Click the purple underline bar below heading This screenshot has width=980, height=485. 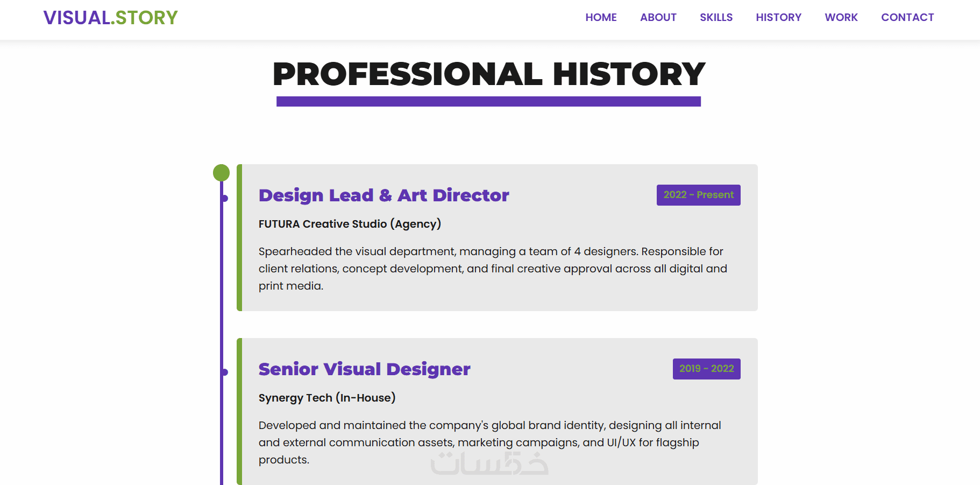tap(488, 101)
